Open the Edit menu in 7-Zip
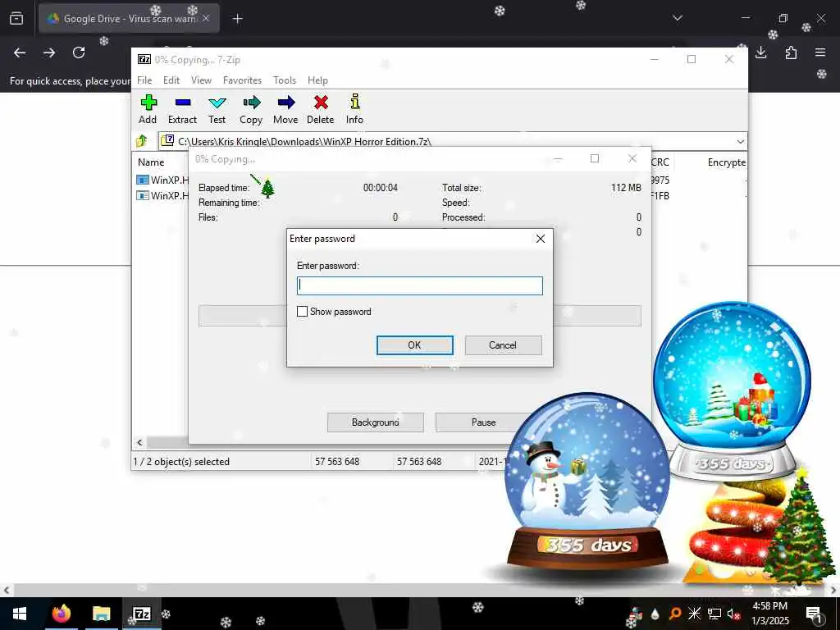This screenshot has width=840, height=630. tap(171, 80)
